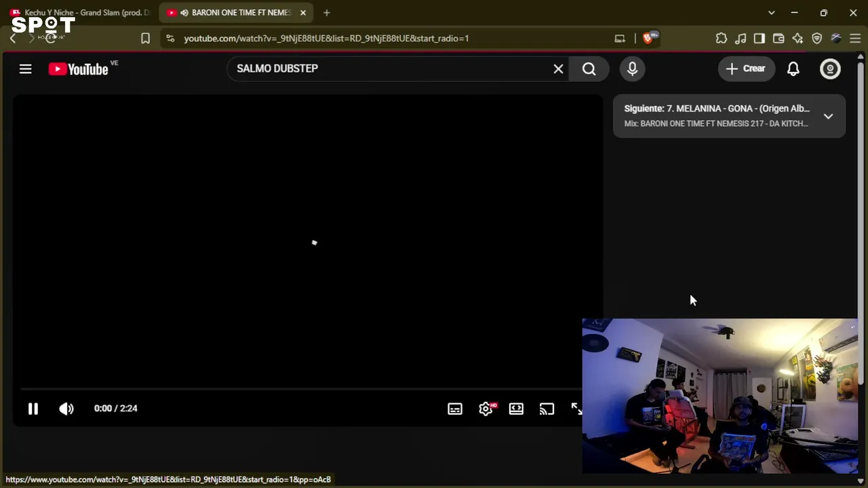Open YouTube notifications bell

click(x=793, y=68)
